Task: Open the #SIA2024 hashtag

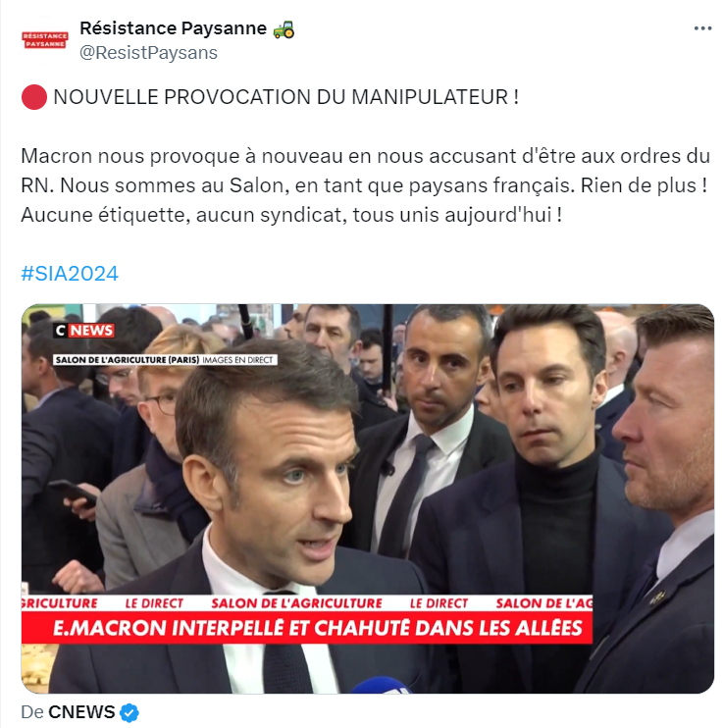Action: pos(70,273)
